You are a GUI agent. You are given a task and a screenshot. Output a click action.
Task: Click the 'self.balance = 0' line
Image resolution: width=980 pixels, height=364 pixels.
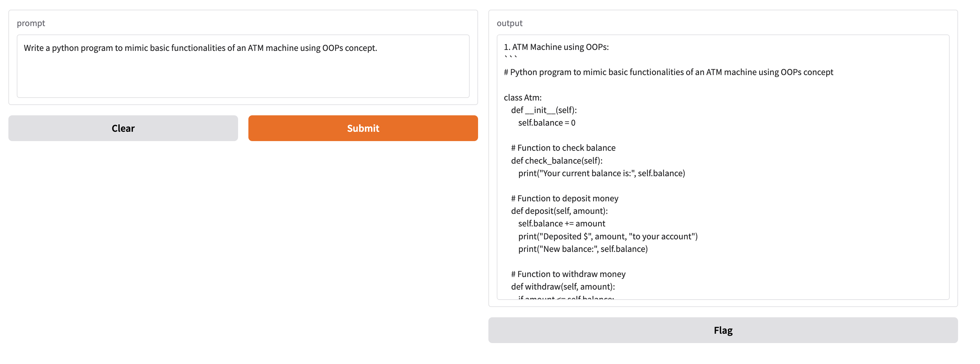tap(546, 122)
